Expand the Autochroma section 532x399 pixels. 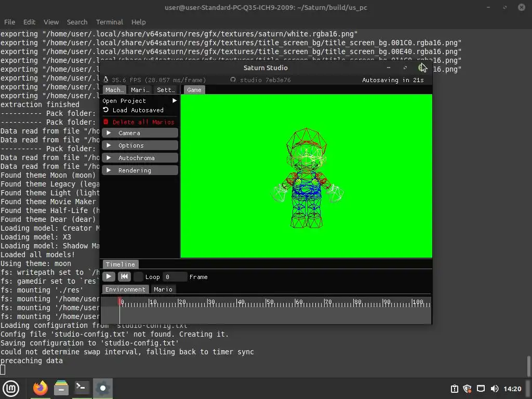pyautogui.click(x=140, y=158)
